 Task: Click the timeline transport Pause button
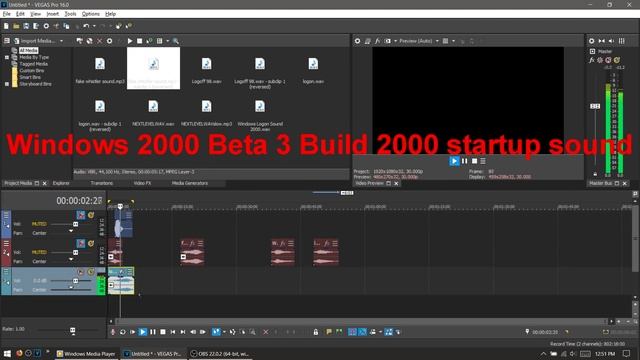click(153, 332)
